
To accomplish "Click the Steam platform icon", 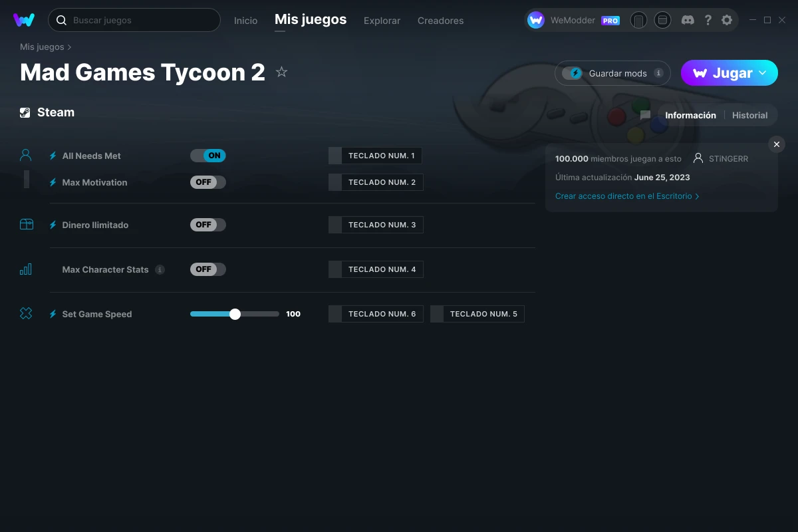I will point(25,112).
